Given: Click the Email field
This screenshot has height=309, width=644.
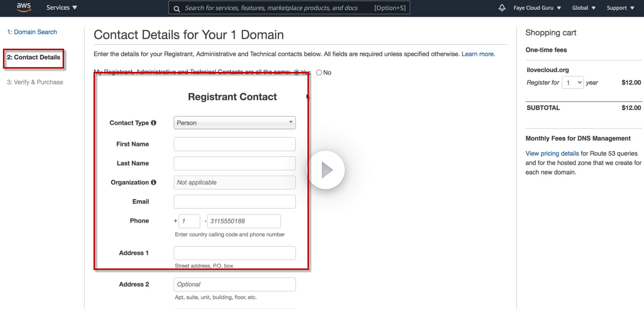Looking at the screenshot, I should 235,202.
